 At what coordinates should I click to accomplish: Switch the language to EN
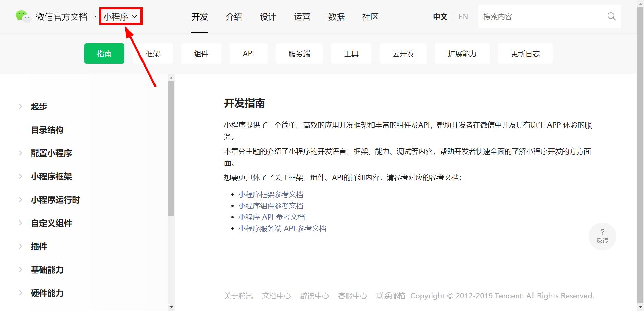point(463,16)
